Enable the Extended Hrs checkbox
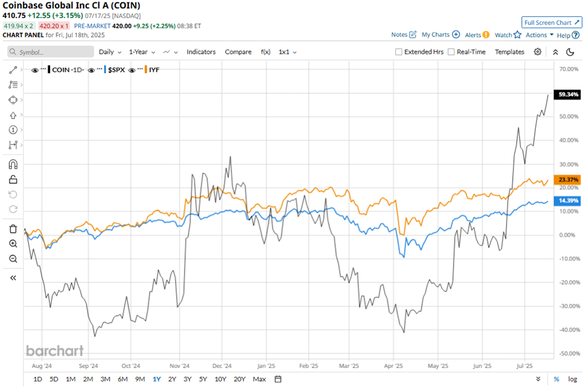 click(x=398, y=52)
